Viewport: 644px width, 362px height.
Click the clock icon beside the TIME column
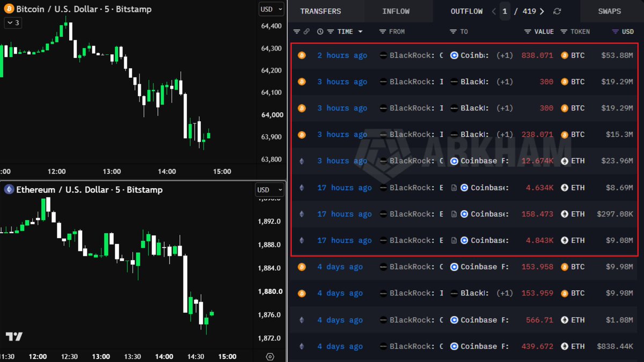[320, 32]
